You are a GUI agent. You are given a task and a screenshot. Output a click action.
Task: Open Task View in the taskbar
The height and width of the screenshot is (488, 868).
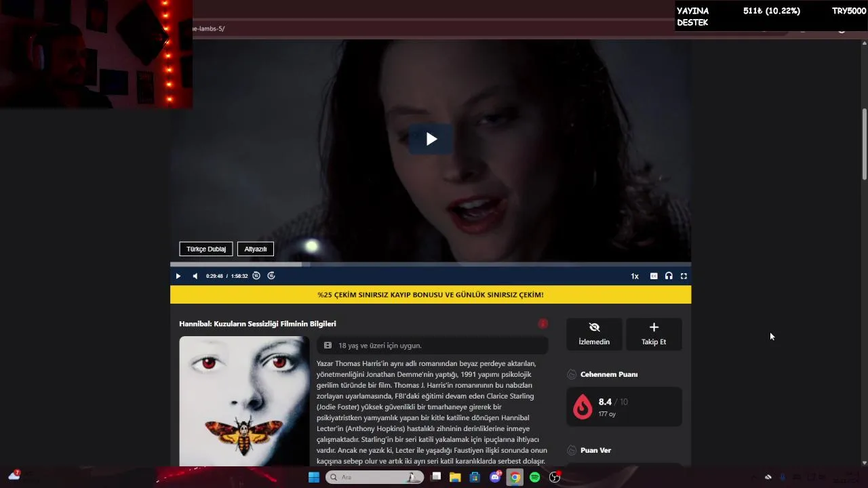[436, 477]
